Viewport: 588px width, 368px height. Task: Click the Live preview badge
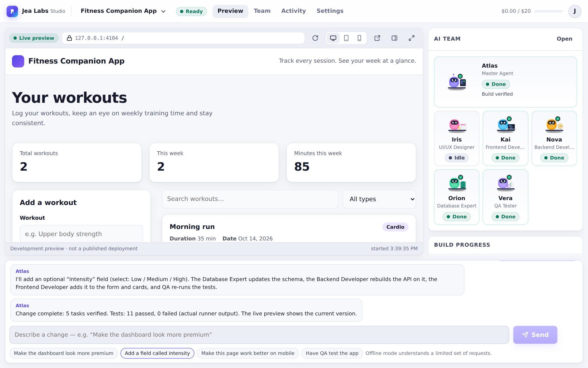tap(34, 38)
